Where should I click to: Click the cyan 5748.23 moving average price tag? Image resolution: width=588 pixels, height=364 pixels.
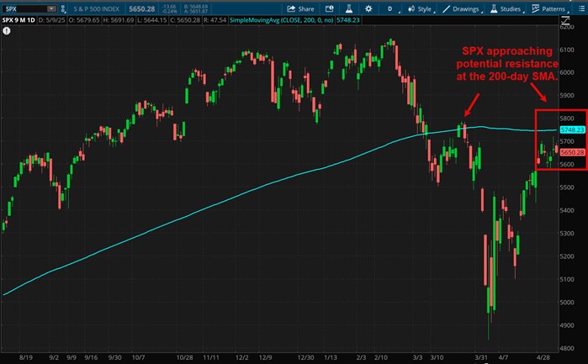tap(571, 130)
